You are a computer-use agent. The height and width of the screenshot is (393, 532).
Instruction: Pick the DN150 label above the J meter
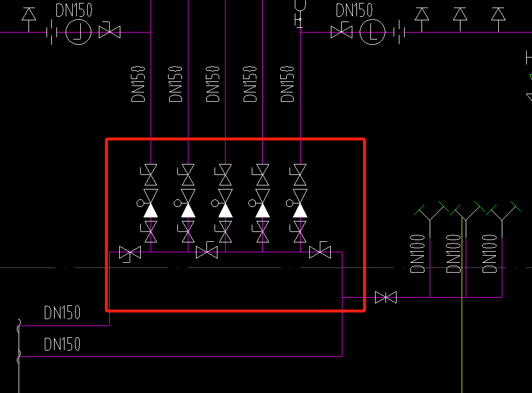[x=74, y=10]
